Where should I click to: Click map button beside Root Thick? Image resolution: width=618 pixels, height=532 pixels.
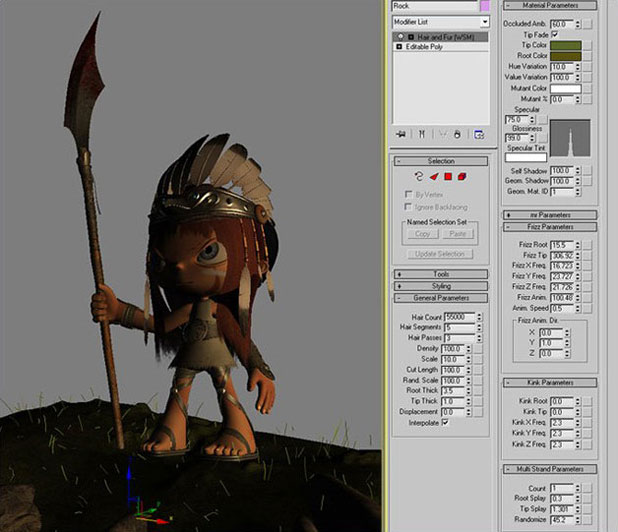coord(478,391)
